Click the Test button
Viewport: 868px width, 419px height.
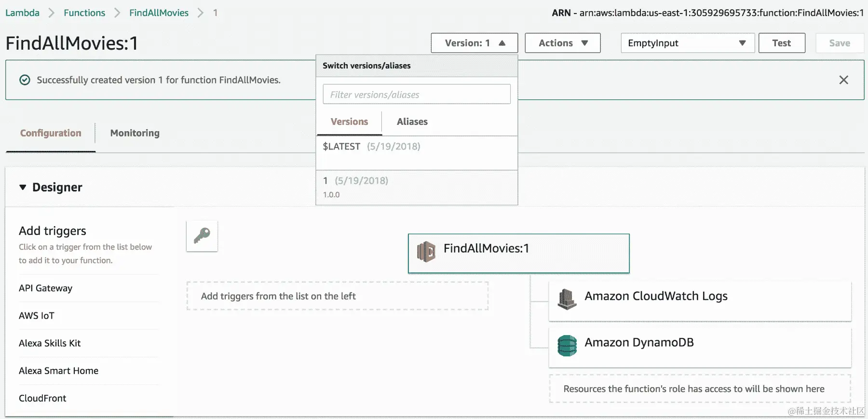(782, 43)
